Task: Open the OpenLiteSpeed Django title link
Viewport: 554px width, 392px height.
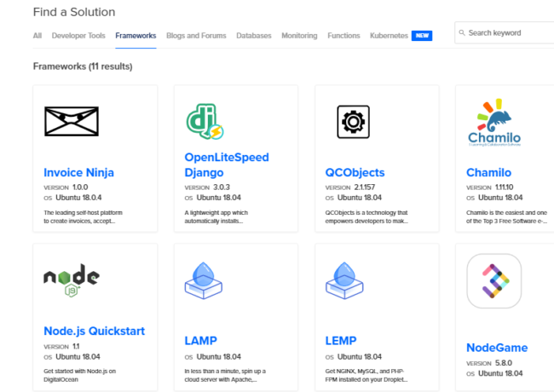Action: (x=227, y=165)
